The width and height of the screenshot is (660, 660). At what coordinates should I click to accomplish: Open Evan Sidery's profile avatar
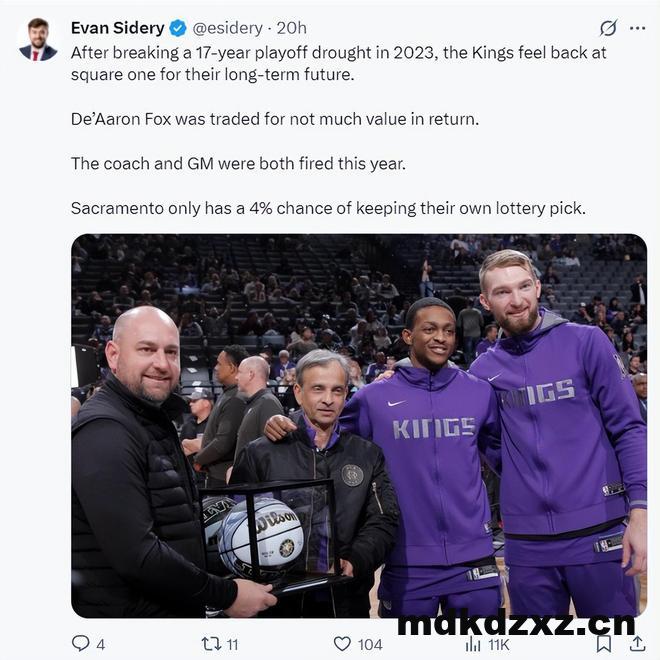(38, 39)
